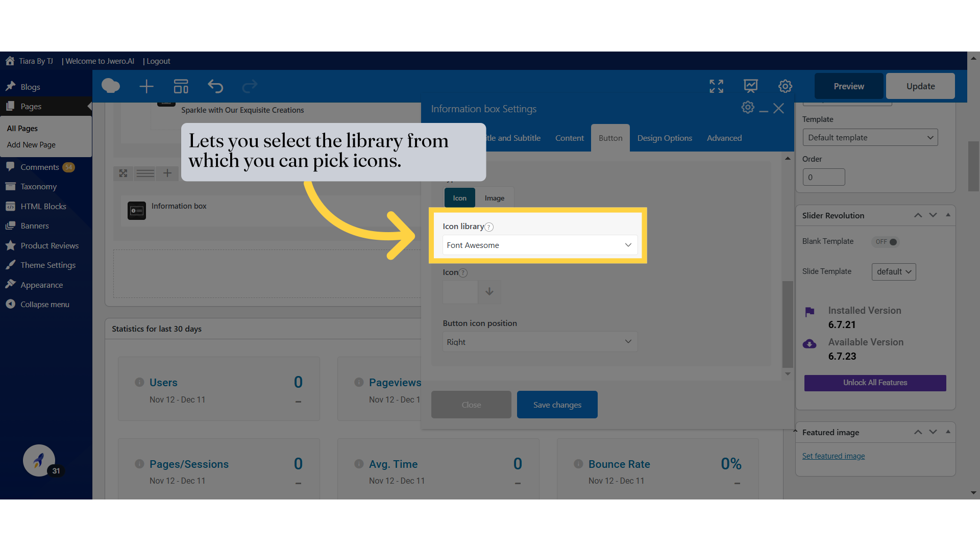Viewport: 980px width, 551px height.
Task: Open the Icon library Font Awesome dropdown
Action: 540,245
